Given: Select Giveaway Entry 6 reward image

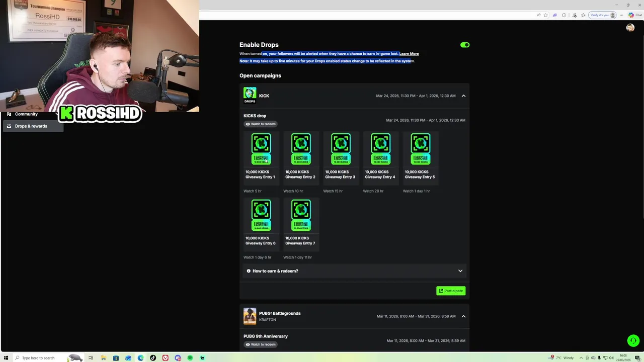Looking at the screenshot, I should (x=261, y=215).
